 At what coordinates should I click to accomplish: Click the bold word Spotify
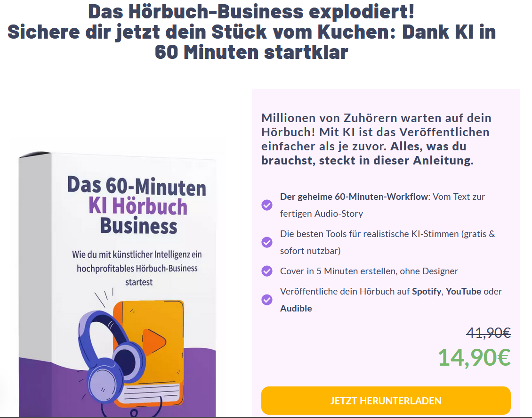click(x=427, y=291)
